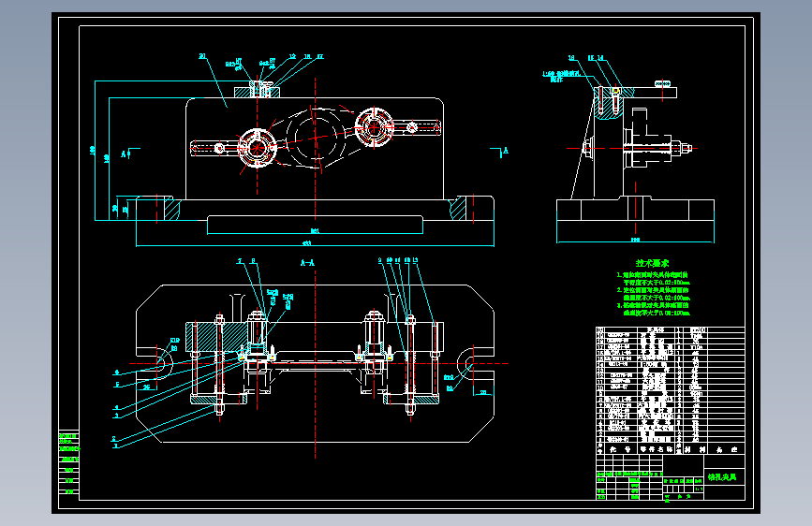Select the right section cut mark A
The width and height of the screenshot is (812, 526).
[506, 151]
